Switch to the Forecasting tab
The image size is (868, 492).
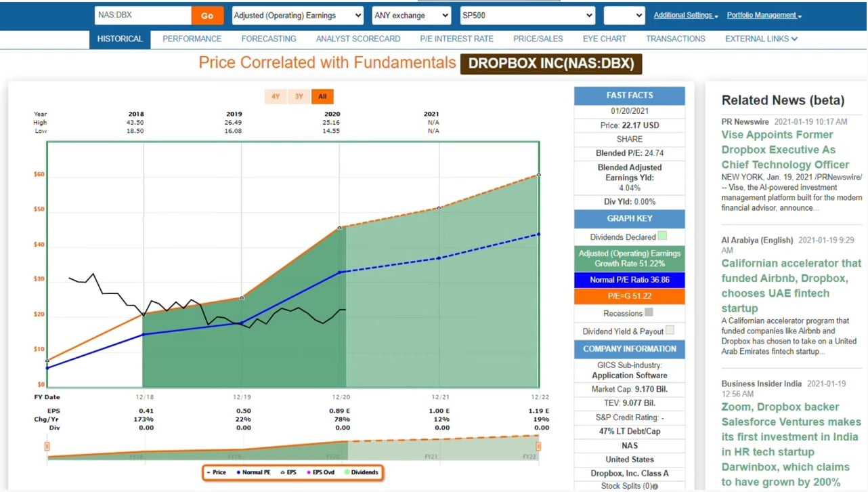269,39
